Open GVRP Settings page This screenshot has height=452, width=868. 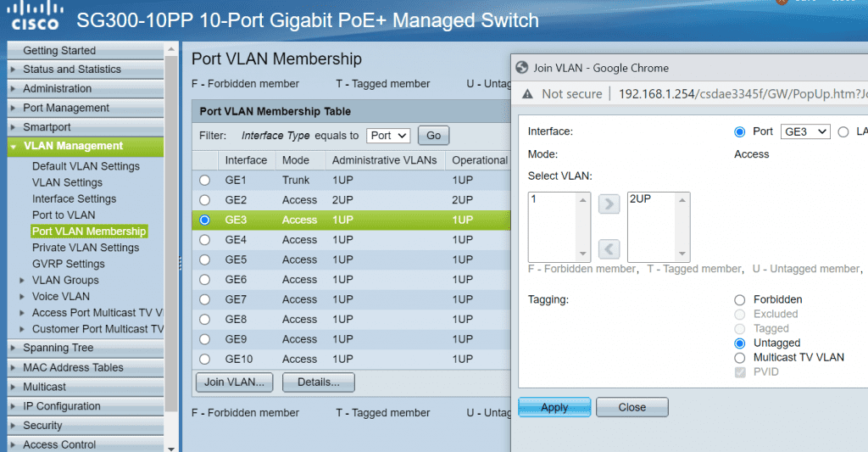(x=68, y=264)
